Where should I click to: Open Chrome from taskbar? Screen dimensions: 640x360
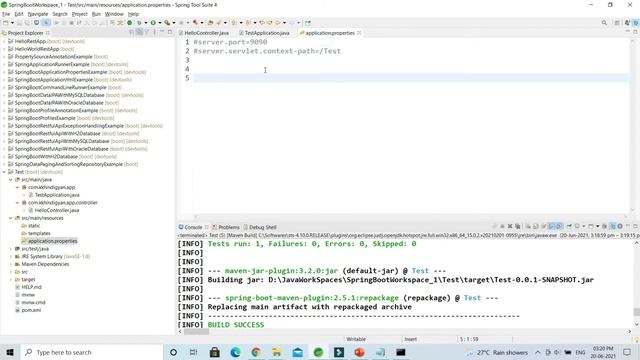coord(256,352)
